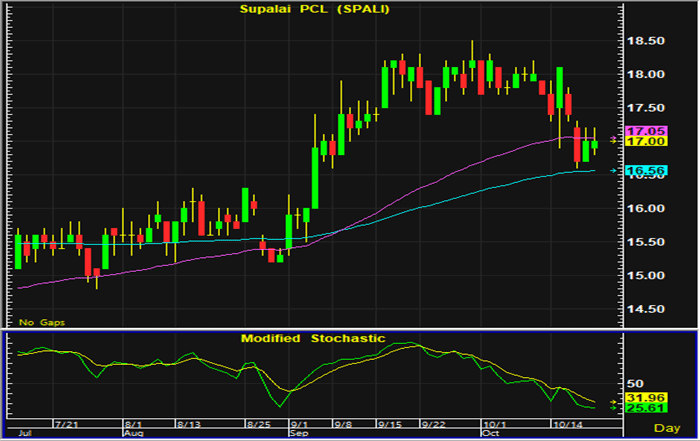
Task: Select the green 25.61 stochastic value label
Action: pyautogui.click(x=638, y=408)
